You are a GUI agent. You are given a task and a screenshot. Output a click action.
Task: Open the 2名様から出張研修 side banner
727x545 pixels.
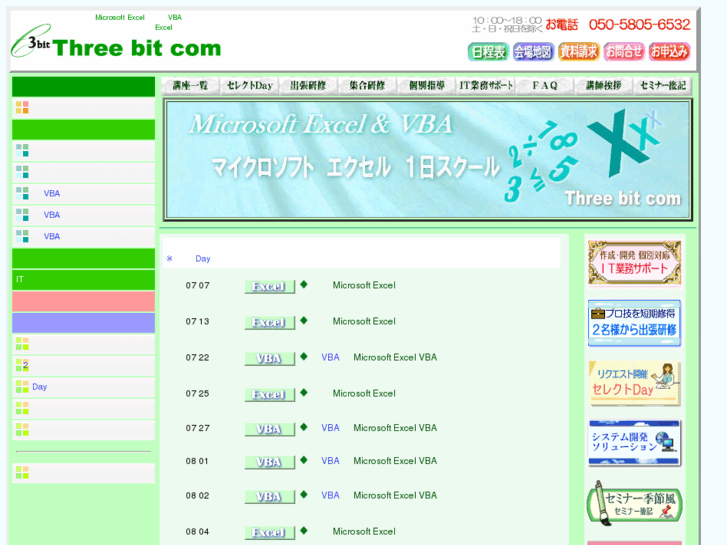pyautogui.click(x=634, y=323)
